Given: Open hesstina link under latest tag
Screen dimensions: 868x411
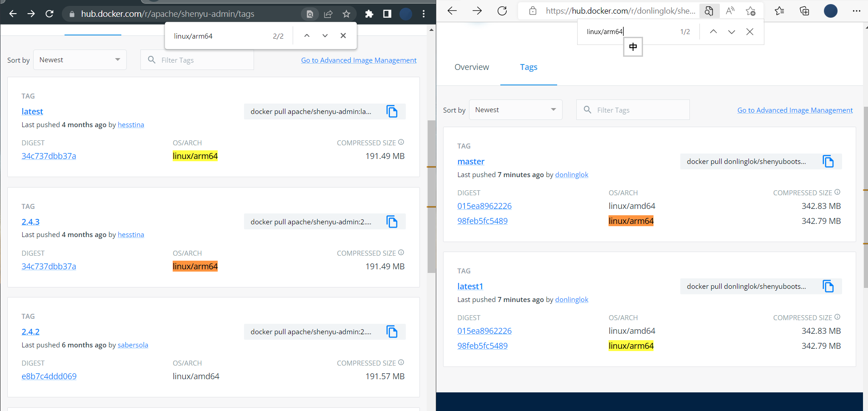Looking at the screenshot, I should 131,125.
